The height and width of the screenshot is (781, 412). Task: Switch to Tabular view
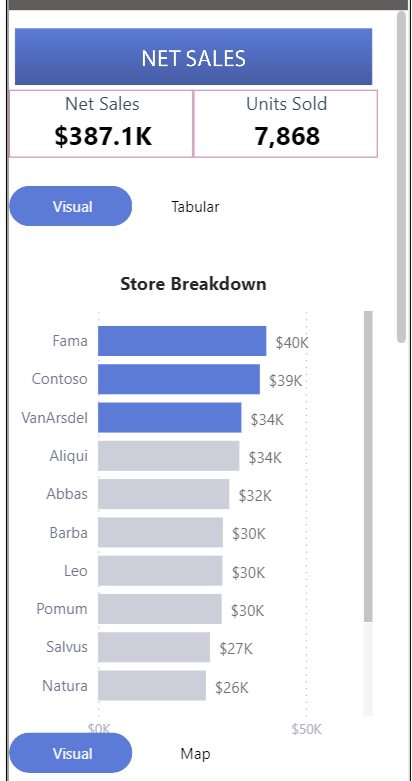pos(195,207)
